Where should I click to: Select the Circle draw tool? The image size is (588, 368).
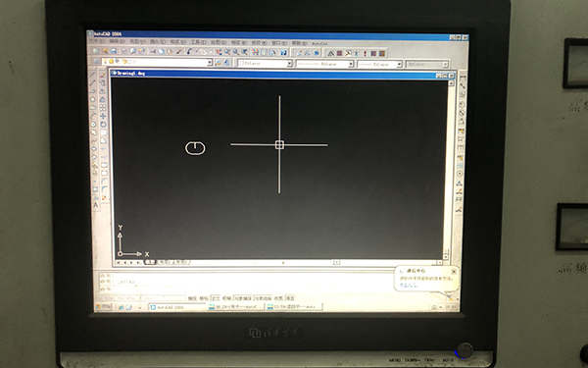coord(93,99)
